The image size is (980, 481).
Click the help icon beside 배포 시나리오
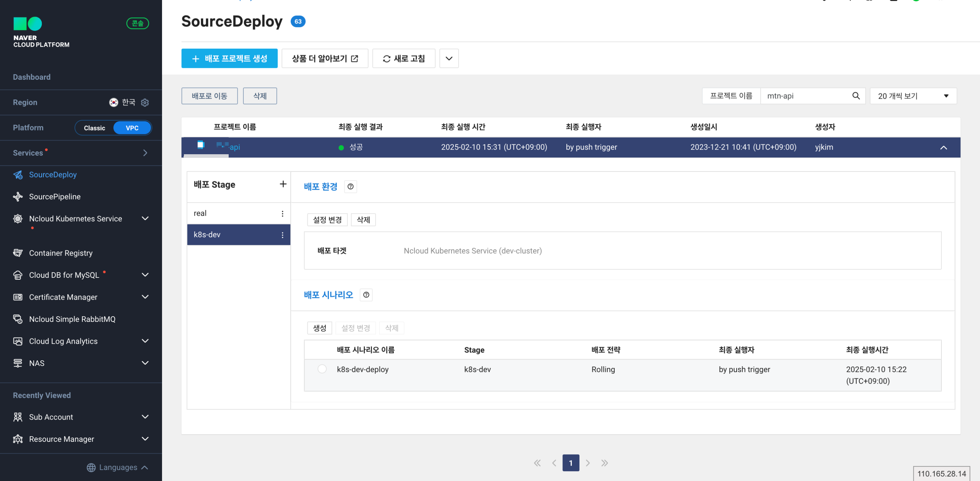coord(366,295)
